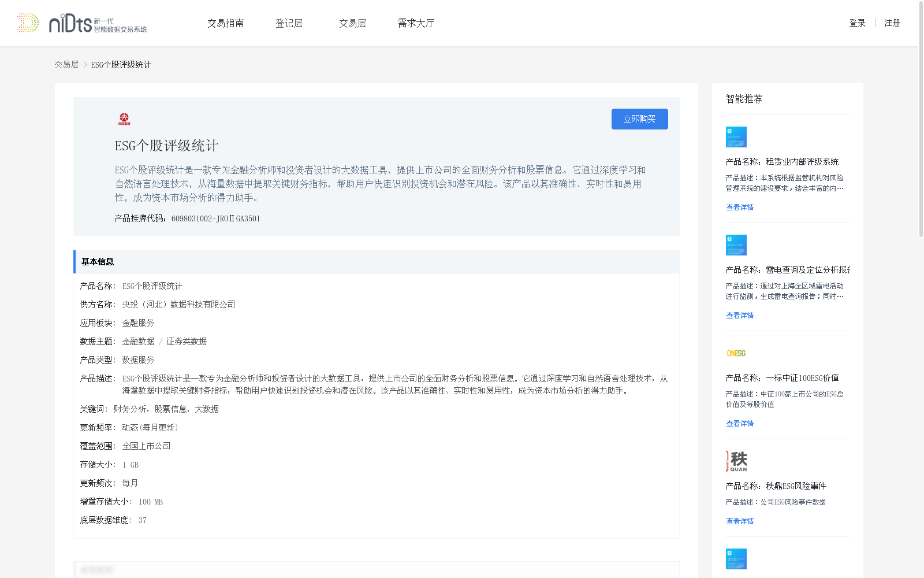This screenshot has width=924, height=578.
Task: Click the niDts site logo
Action: (82, 23)
